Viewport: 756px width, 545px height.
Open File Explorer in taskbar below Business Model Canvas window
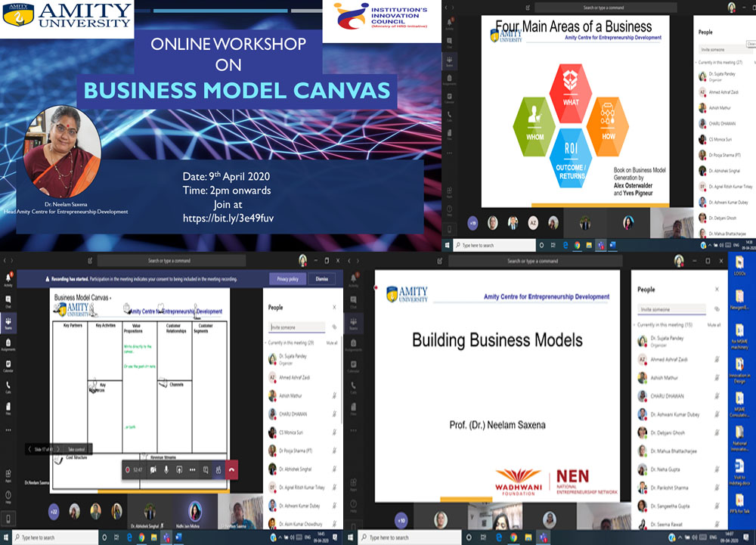coord(153,537)
